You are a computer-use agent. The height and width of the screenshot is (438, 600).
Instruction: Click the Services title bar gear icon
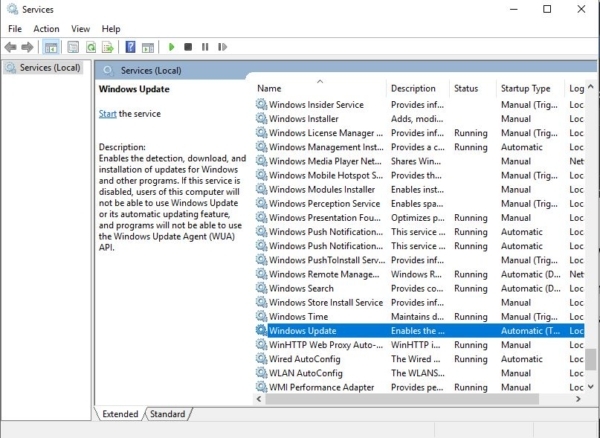point(12,9)
